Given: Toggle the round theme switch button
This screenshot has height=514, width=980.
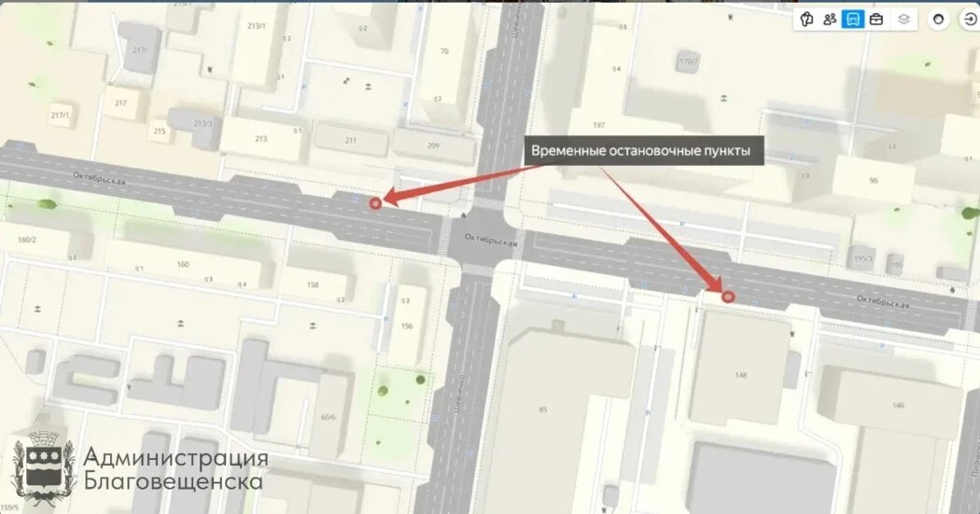Looking at the screenshot, I should 938,20.
